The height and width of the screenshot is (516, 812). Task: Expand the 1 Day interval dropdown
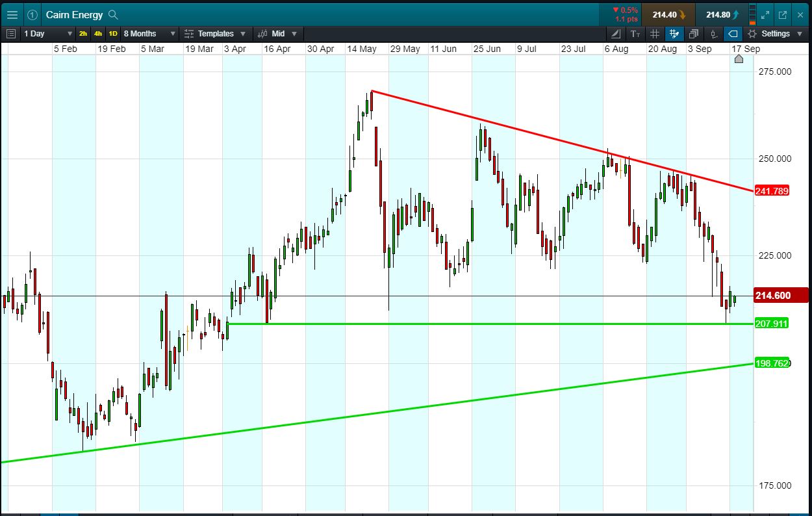(x=49, y=33)
